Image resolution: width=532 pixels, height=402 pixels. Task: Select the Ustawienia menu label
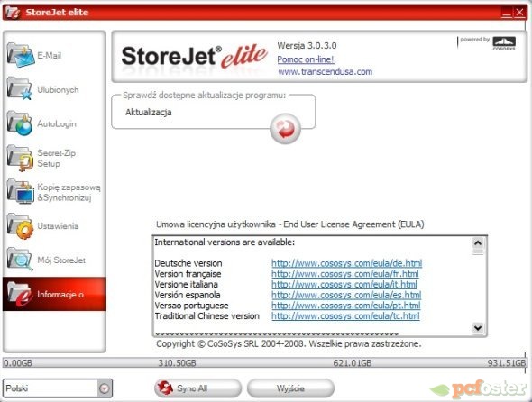(58, 226)
